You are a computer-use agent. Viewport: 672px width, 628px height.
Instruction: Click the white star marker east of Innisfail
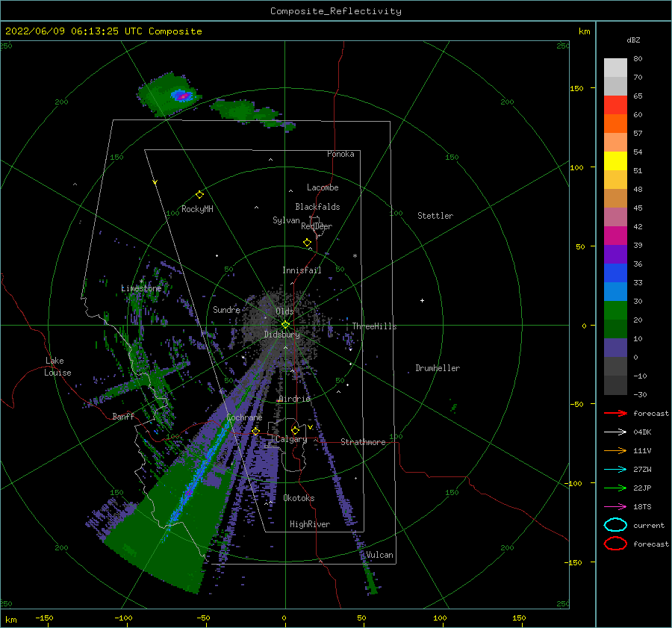point(355,256)
